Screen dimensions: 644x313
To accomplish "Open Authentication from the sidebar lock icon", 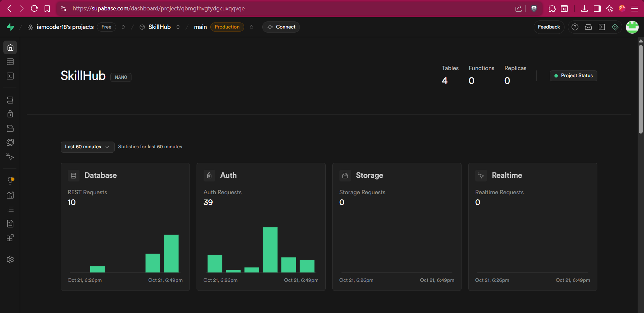I will click(x=10, y=114).
